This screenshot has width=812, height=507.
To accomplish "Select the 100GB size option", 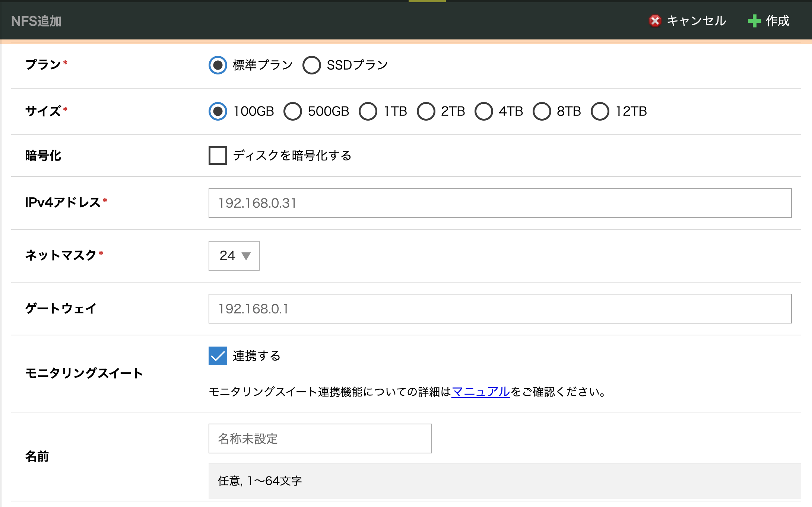I will [218, 111].
